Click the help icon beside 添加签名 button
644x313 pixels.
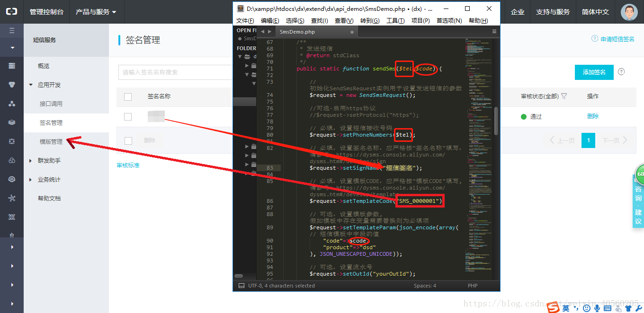pyautogui.click(x=621, y=72)
